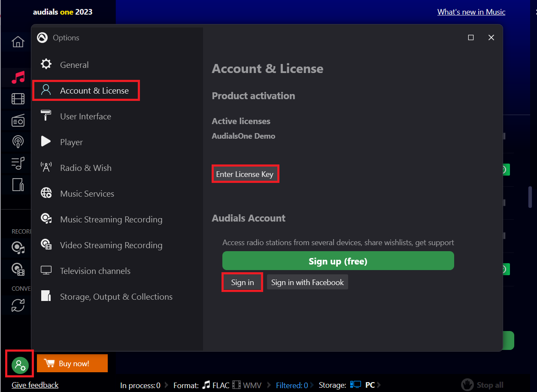Click the orange Buy now! button
This screenshot has width=537, height=392.
click(x=72, y=363)
